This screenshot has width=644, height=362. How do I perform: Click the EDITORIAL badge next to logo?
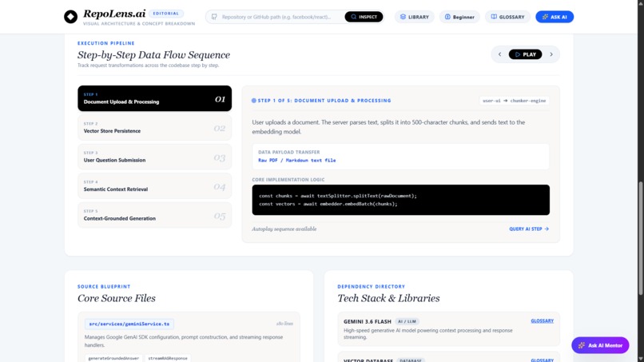click(x=166, y=14)
